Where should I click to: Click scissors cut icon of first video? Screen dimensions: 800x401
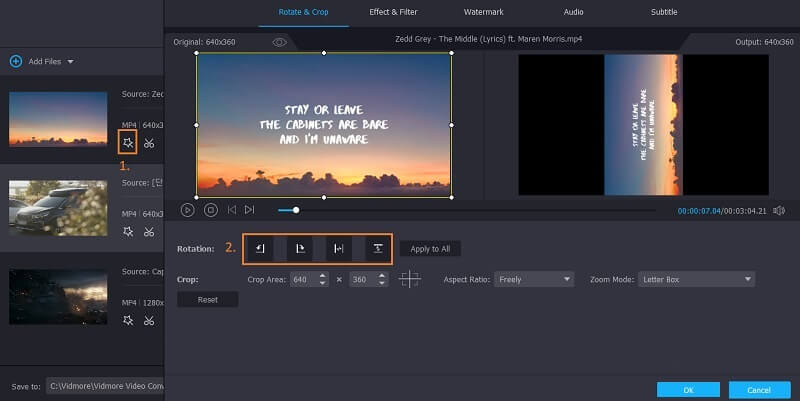(149, 143)
